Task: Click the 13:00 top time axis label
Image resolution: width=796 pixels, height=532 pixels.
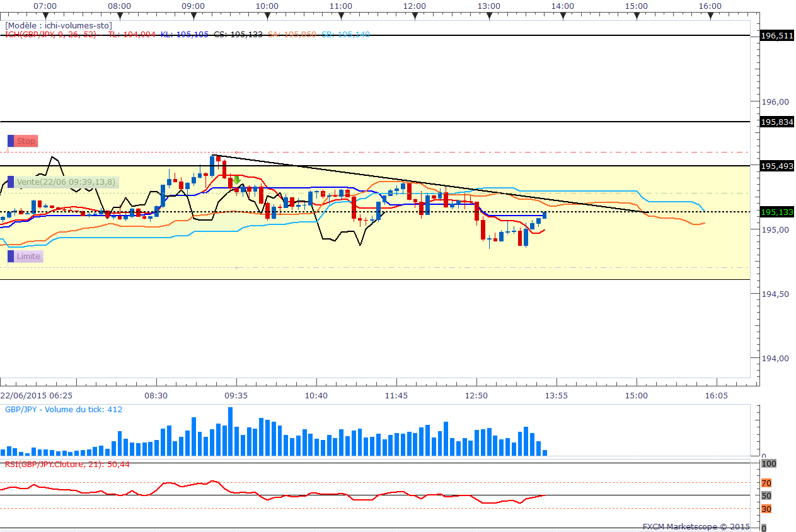Action: [x=488, y=6]
